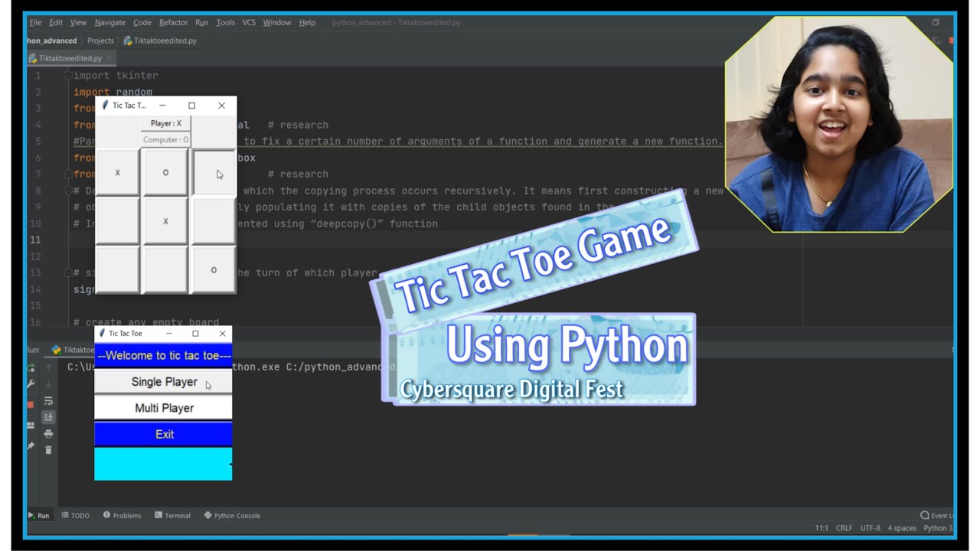
Task: Click the empty top-right board cell
Action: pyautogui.click(x=214, y=173)
